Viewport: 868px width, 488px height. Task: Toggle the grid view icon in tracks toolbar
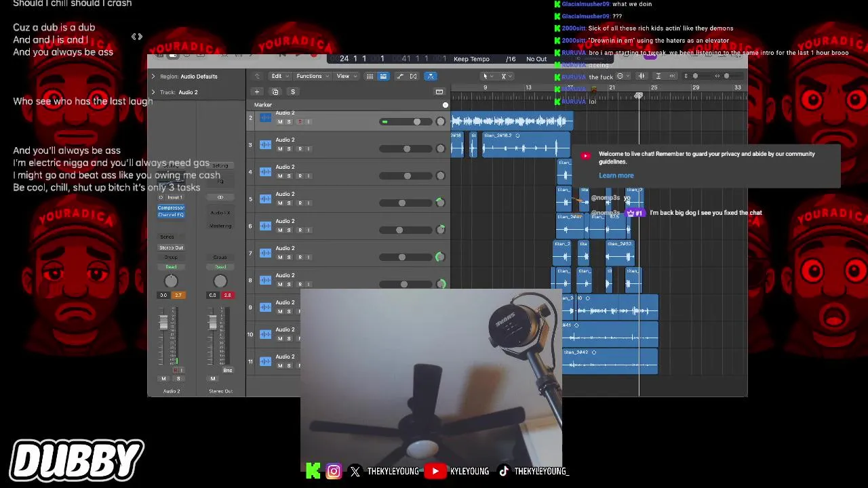pyautogui.click(x=370, y=76)
